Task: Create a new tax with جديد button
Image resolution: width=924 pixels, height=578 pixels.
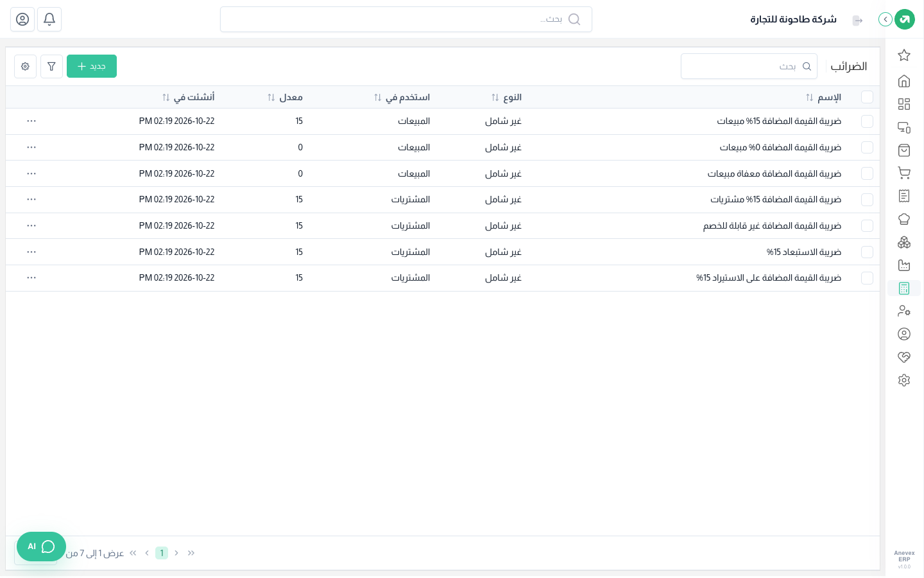Action: 92,66
